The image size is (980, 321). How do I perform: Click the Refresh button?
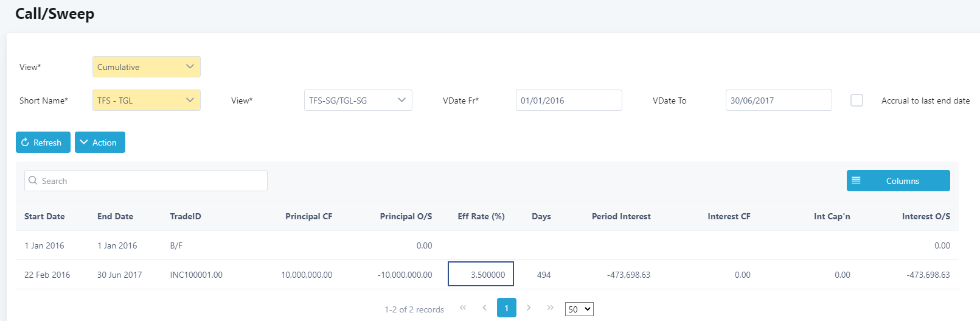(43, 143)
